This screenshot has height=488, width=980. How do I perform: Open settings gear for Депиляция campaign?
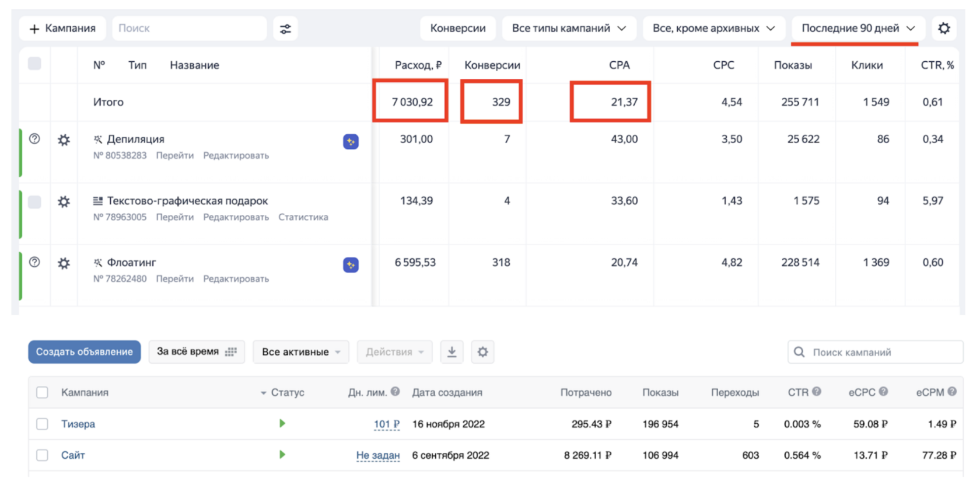[64, 140]
